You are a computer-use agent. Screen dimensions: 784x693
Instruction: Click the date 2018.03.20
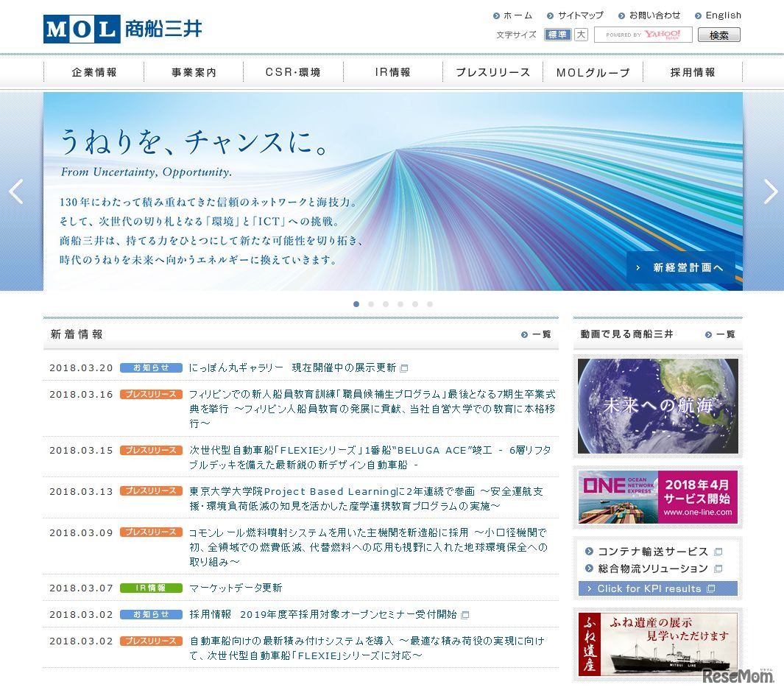click(x=81, y=367)
